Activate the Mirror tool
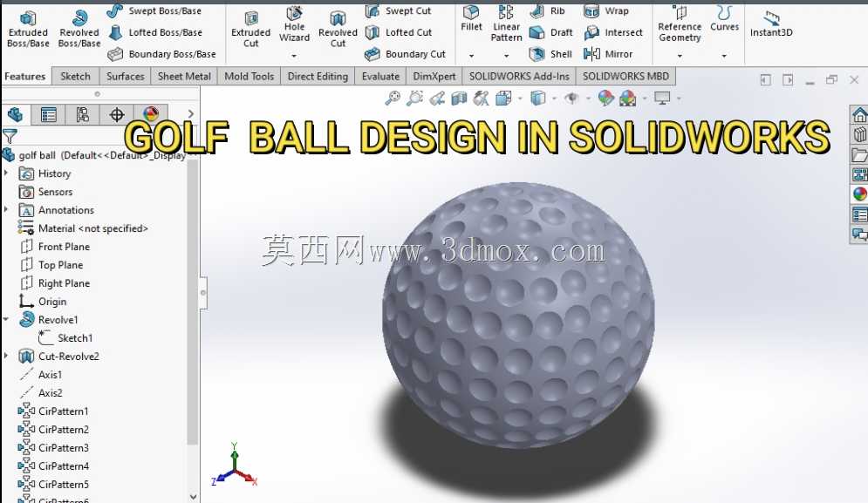The image size is (868, 503). coord(608,54)
